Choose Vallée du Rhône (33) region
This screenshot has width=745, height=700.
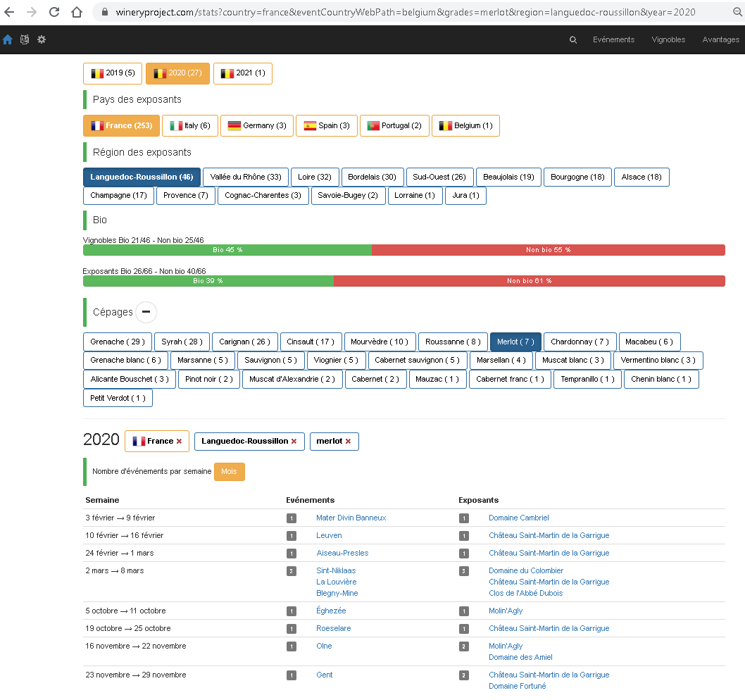(x=246, y=177)
